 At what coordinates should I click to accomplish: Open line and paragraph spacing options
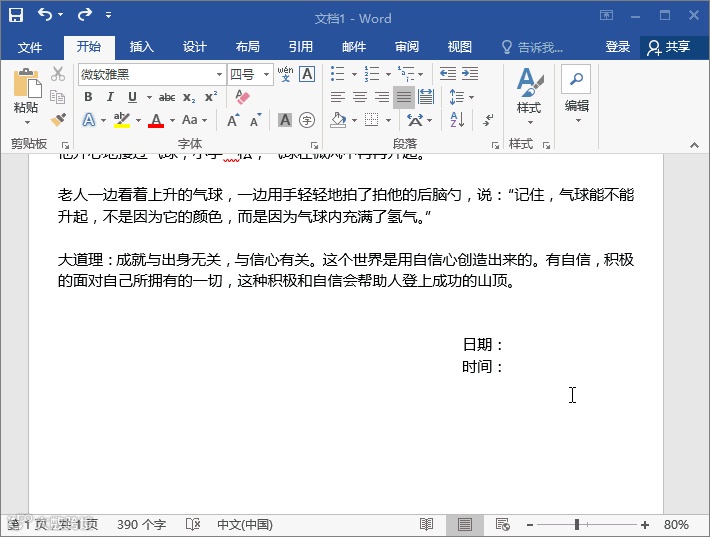pos(461,97)
